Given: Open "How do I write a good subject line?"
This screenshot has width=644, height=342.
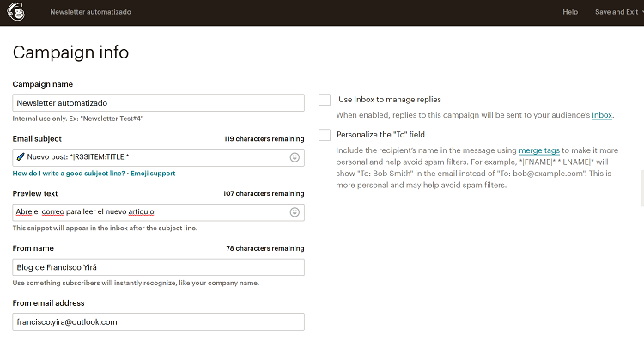Looking at the screenshot, I should click(69, 174).
